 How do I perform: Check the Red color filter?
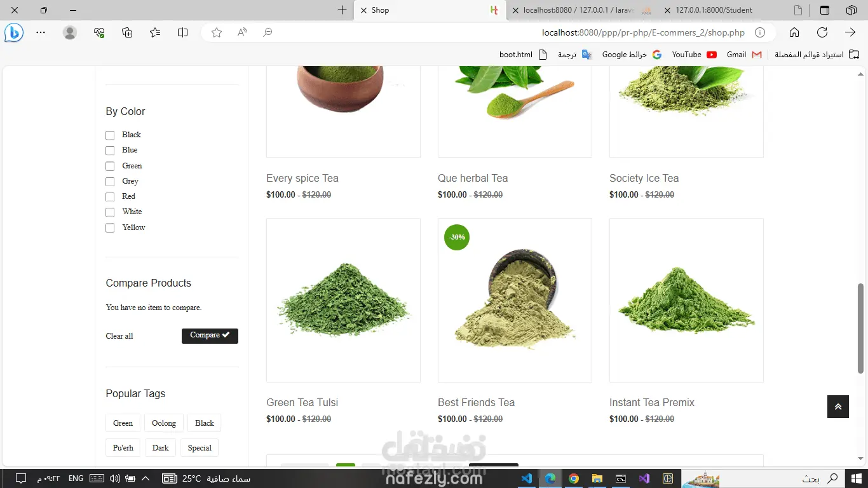point(110,197)
